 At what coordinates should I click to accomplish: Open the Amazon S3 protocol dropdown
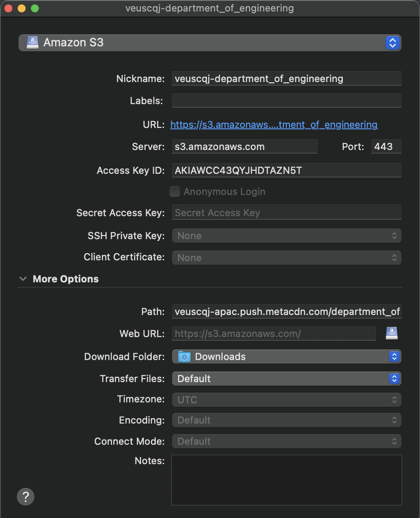(210, 43)
